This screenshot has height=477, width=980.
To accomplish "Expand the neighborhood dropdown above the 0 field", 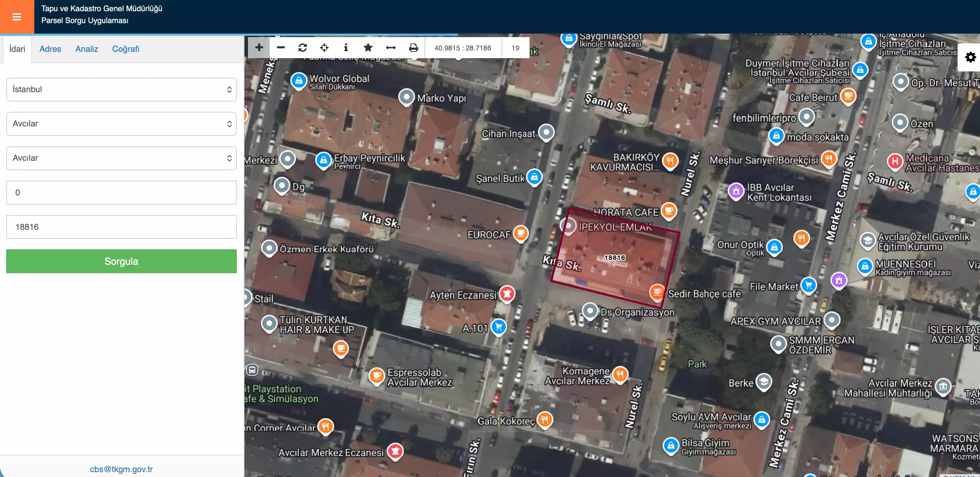I will [121, 158].
